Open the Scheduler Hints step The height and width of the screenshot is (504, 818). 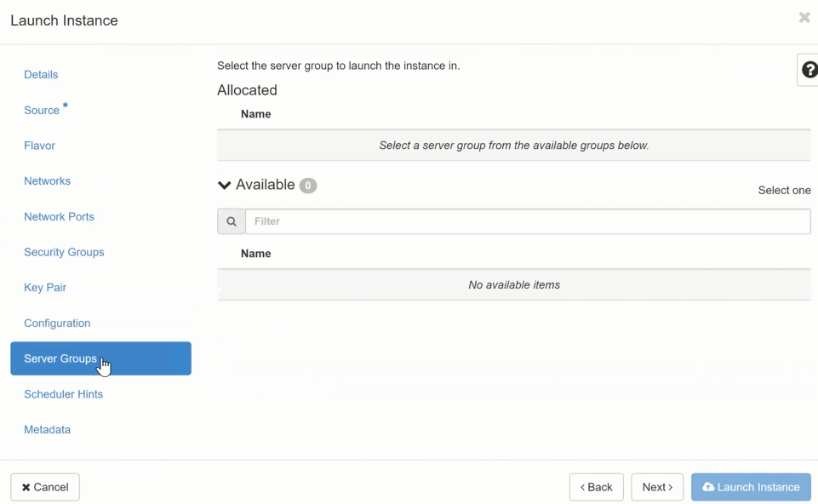63,394
